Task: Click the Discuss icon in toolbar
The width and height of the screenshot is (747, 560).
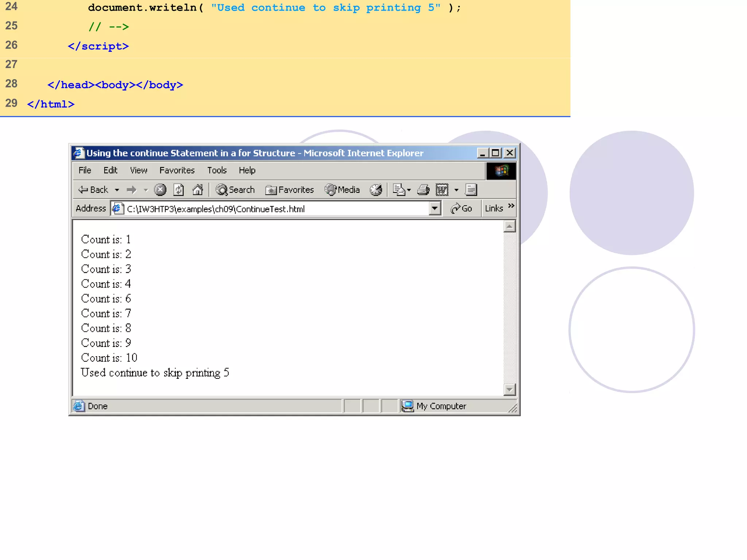Action: pos(471,190)
